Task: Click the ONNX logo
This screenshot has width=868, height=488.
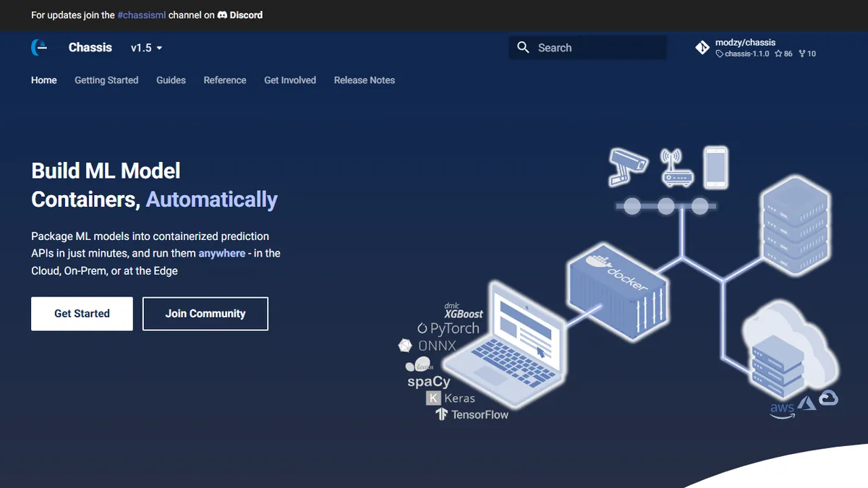Action: [427, 346]
